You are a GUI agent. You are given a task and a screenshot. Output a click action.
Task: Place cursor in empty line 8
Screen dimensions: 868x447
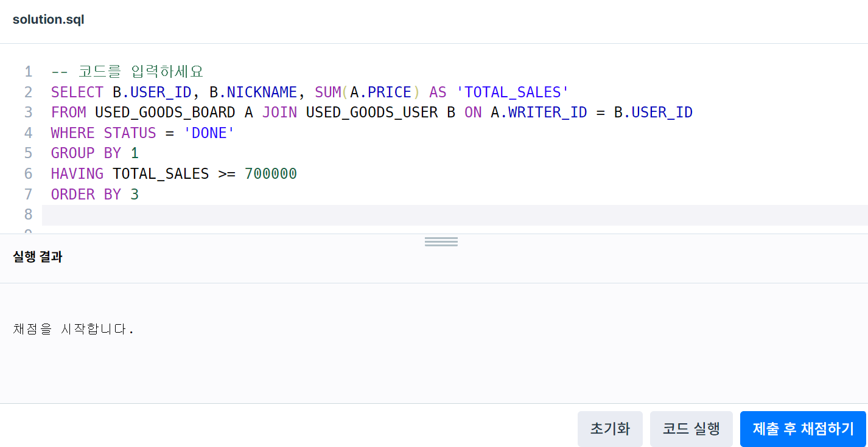455,215
